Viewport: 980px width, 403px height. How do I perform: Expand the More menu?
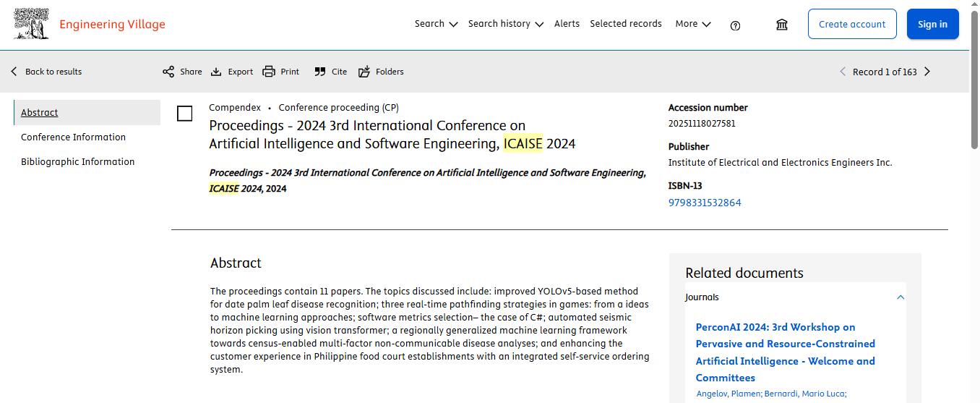click(693, 24)
